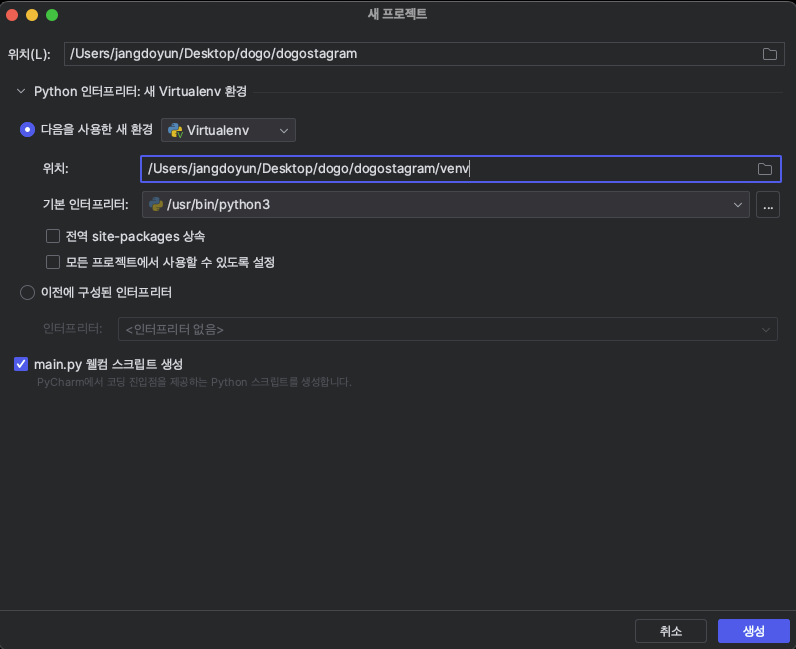Viewport: 796px width, 649px height.
Task: Click the Virtualenv icon in environment dropdown
Action: [175, 131]
